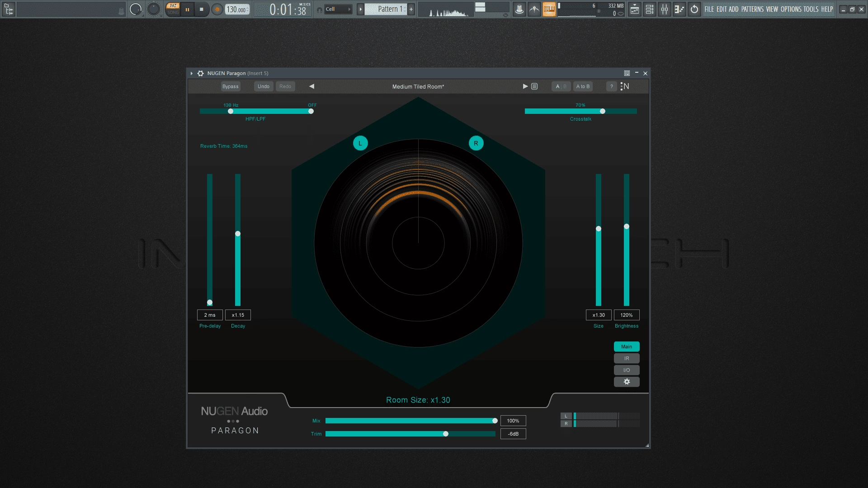Image resolution: width=868 pixels, height=488 pixels.
Task: Click the Decay slider handle
Action: 238,234
